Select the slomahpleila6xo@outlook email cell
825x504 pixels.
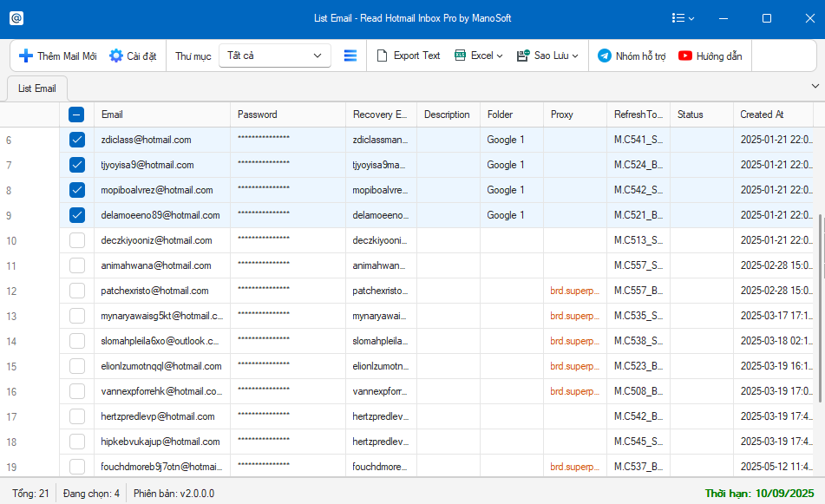coord(162,341)
